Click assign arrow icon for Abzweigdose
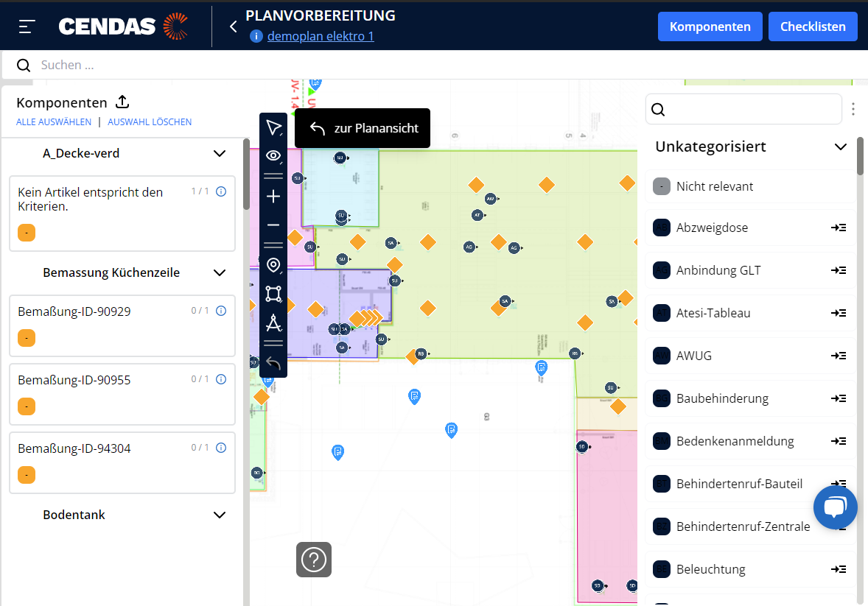The width and height of the screenshot is (868, 606). click(x=839, y=228)
